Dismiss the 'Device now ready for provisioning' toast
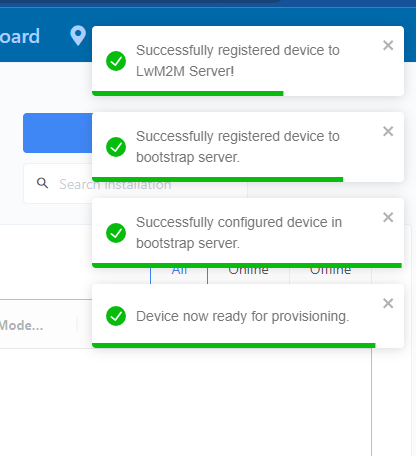Image resolution: width=416 pixels, height=456 pixels. tap(388, 303)
